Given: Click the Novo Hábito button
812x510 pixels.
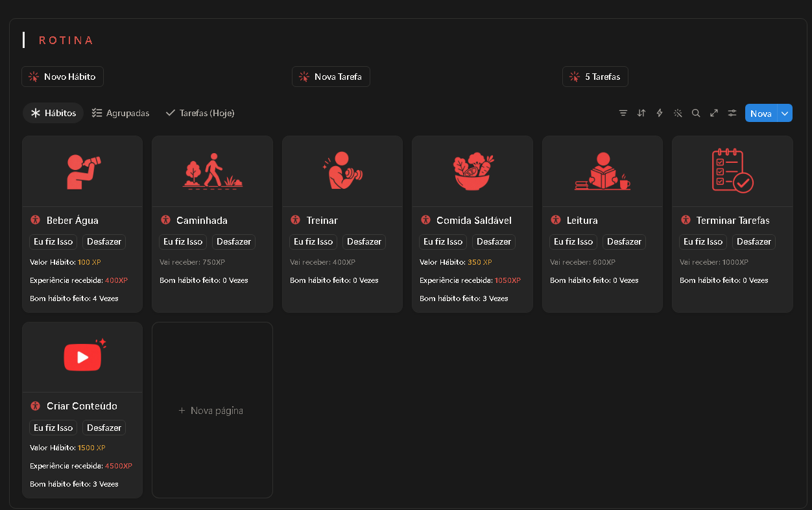Looking at the screenshot, I should [x=62, y=77].
